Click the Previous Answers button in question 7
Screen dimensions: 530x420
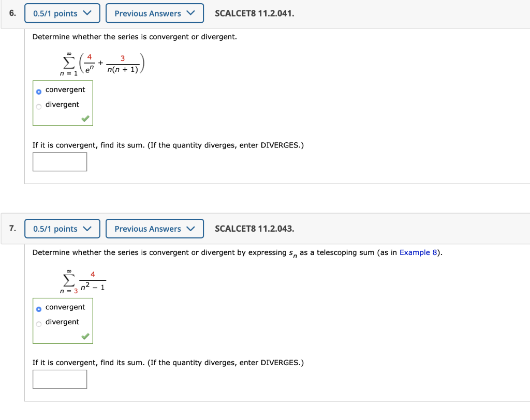click(x=154, y=228)
